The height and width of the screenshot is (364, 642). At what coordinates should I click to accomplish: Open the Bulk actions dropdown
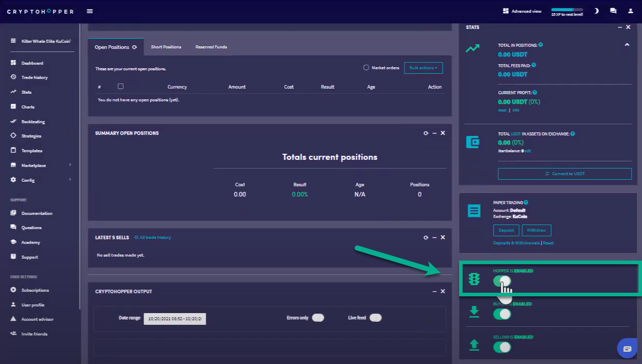pyautogui.click(x=423, y=68)
